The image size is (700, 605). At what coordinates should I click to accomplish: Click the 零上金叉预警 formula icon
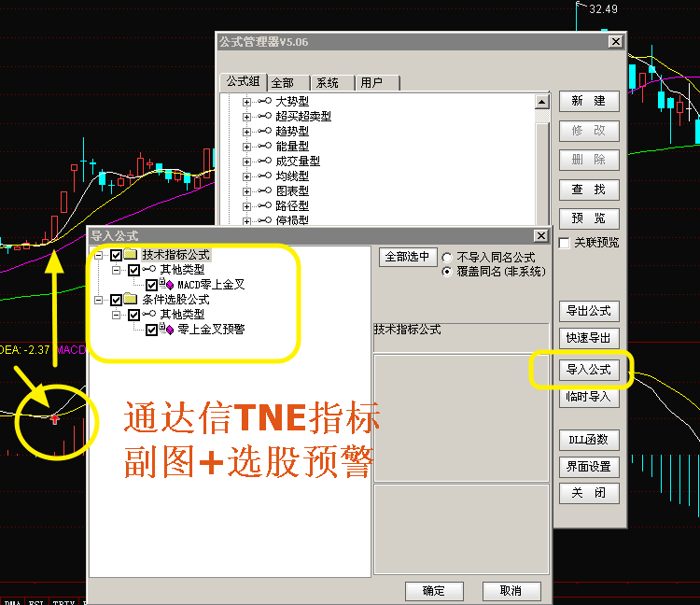click(x=166, y=329)
